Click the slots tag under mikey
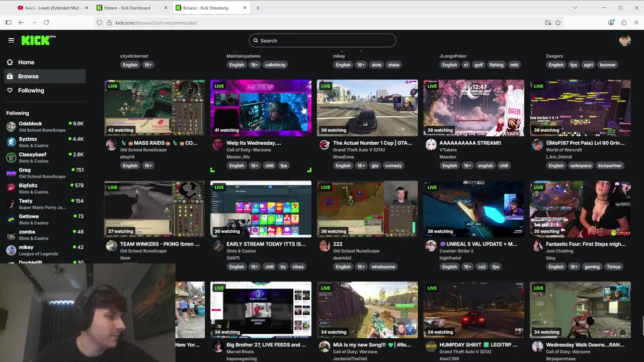644x362 pixels. [x=376, y=65]
